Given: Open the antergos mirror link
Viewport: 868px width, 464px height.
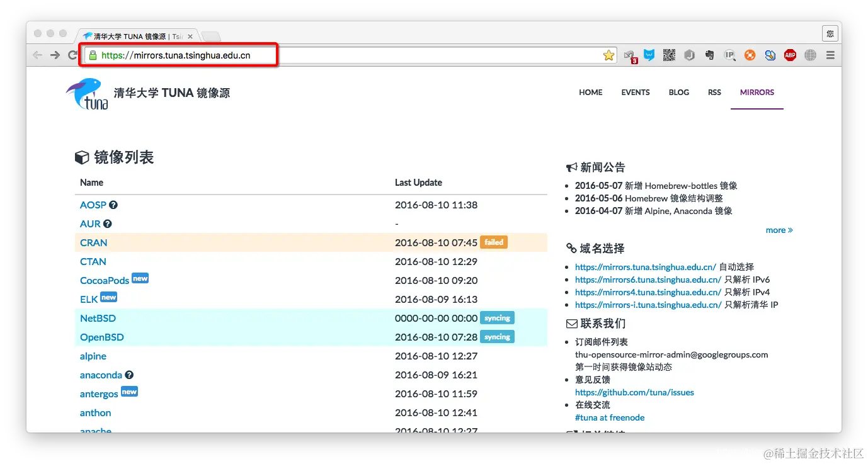Looking at the screenshot, I should (99, 393).
